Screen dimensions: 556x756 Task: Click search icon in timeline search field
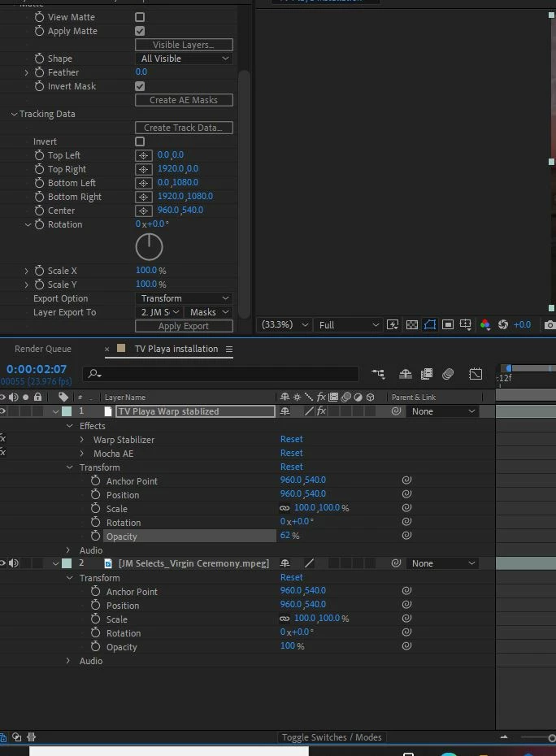coord(94,374)
